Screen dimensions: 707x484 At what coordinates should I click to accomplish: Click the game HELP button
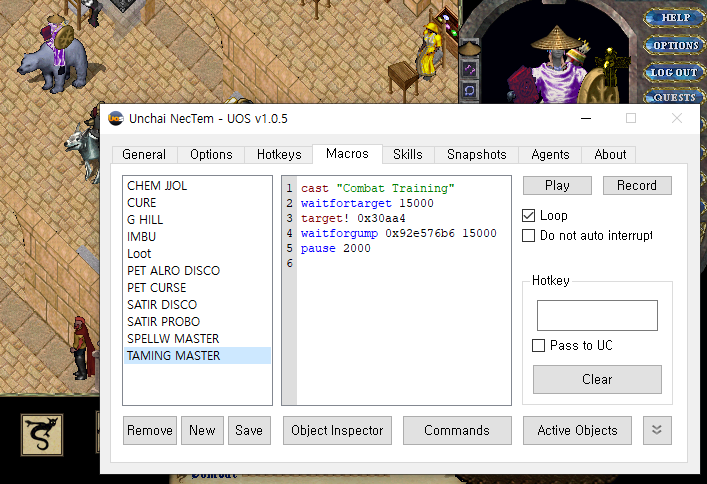(674, 18)
